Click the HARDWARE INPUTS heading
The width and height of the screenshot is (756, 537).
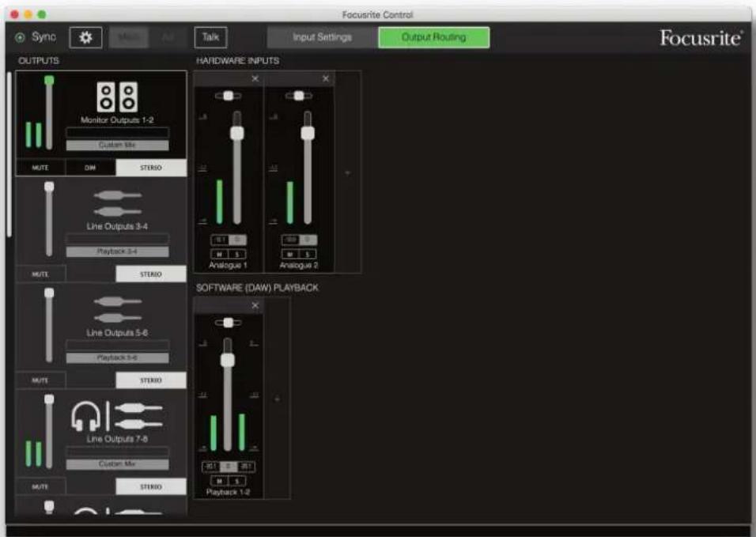pos(237,61)
